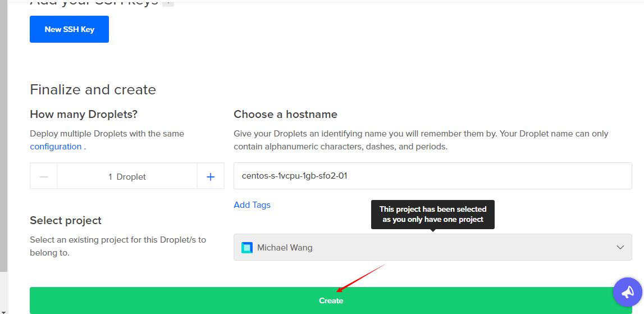Click the help icon beside SSH keys heading
644x314 pixels.
coord(168,2)
